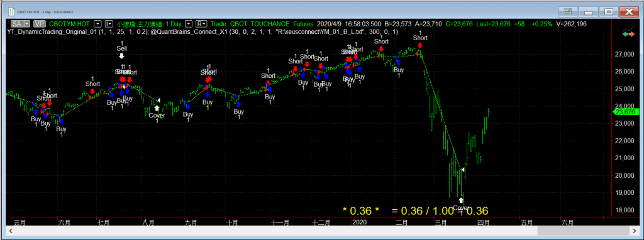Screen dimensions: 644x240
Task: Click the 七月 time axis label
Action: click(104, 222)
